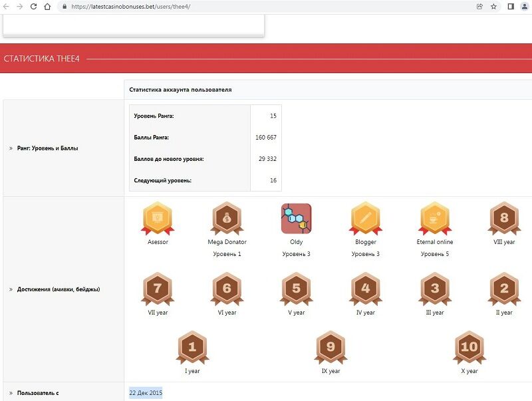Click the VIII year badge
Screen dimensions: 532x401
[x=503, y=218]
